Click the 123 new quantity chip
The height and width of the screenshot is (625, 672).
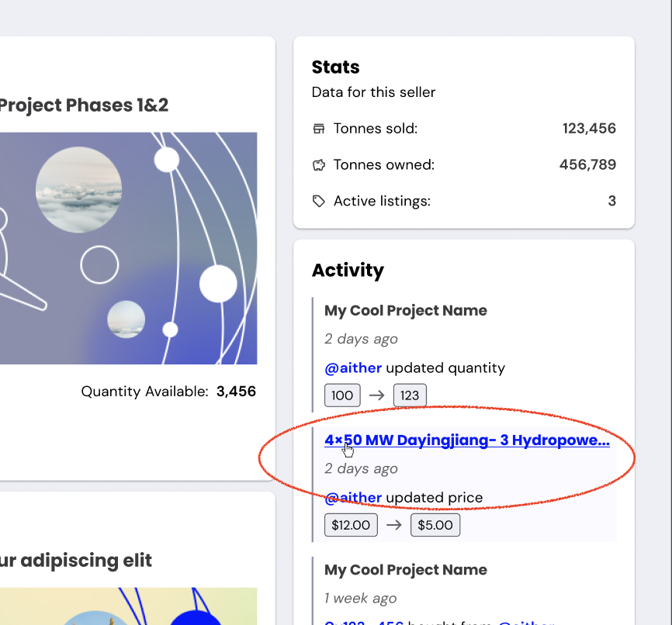[x=410, y=395]
